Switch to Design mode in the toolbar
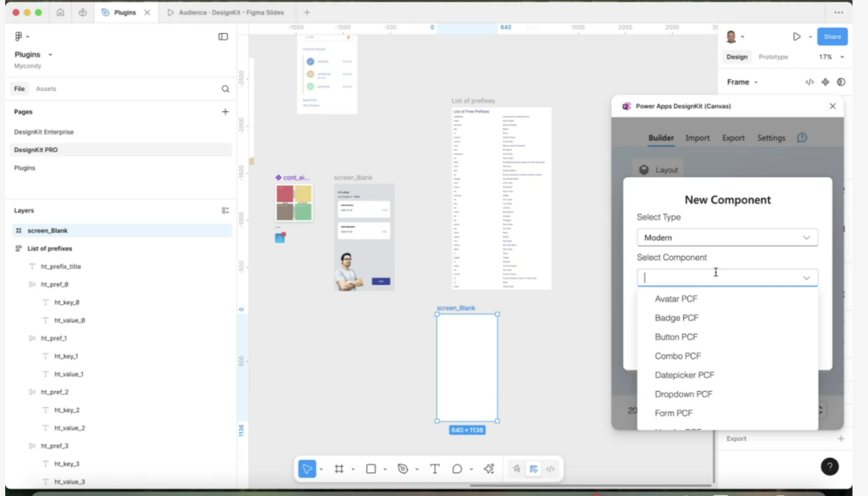Image resolution: width=868 pixels, height=496 pixels. coord(534,469)
